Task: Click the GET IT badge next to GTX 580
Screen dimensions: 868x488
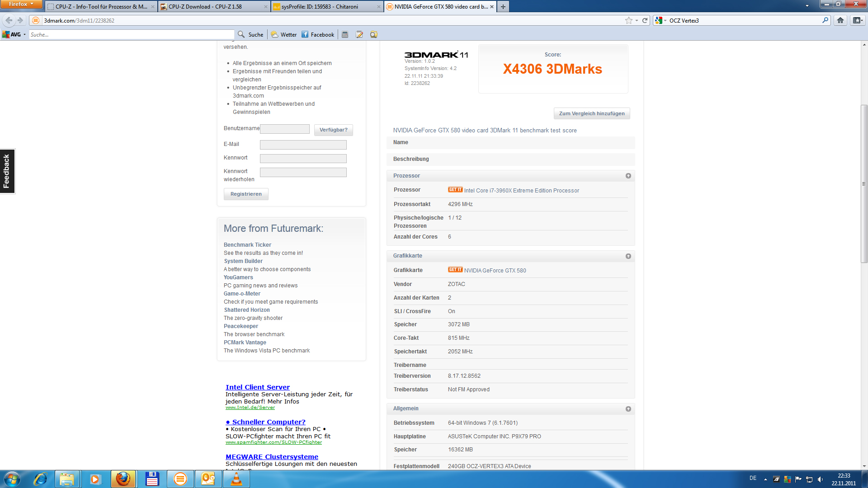Action: tap(455, 270)
